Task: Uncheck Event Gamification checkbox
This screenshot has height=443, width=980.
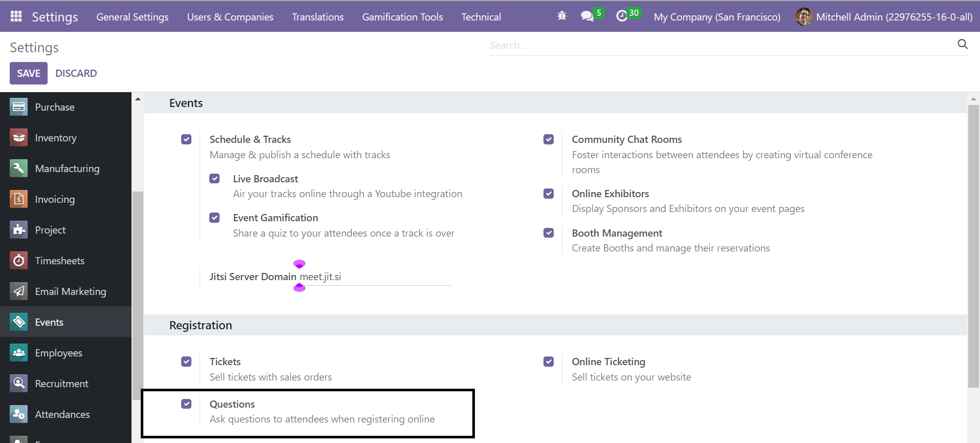Action: [x=214, y=218]
